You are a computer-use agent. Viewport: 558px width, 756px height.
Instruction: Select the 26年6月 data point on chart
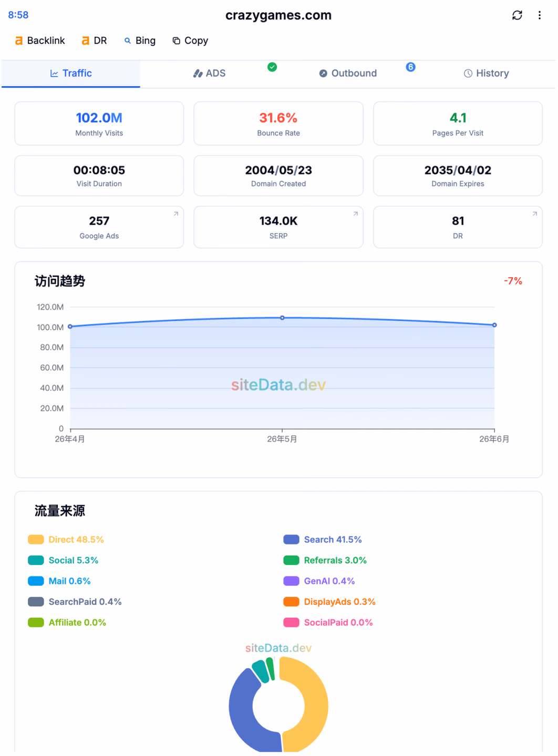[494, 325]
